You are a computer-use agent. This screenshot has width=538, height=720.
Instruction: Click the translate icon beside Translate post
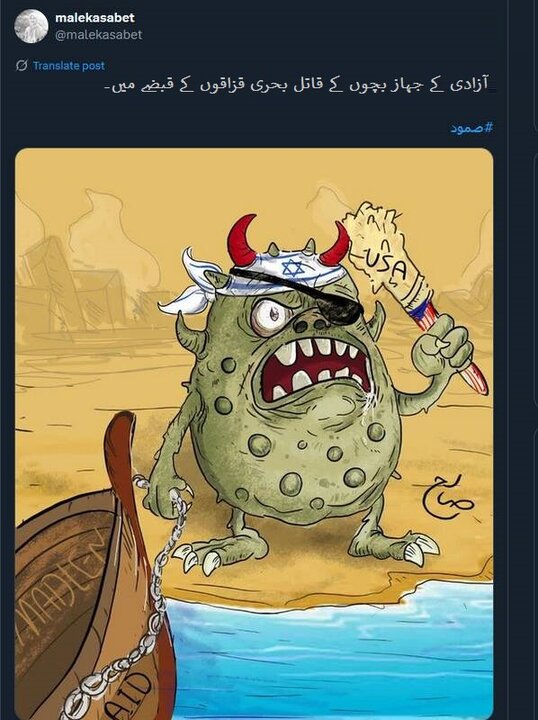coord(21,66)
